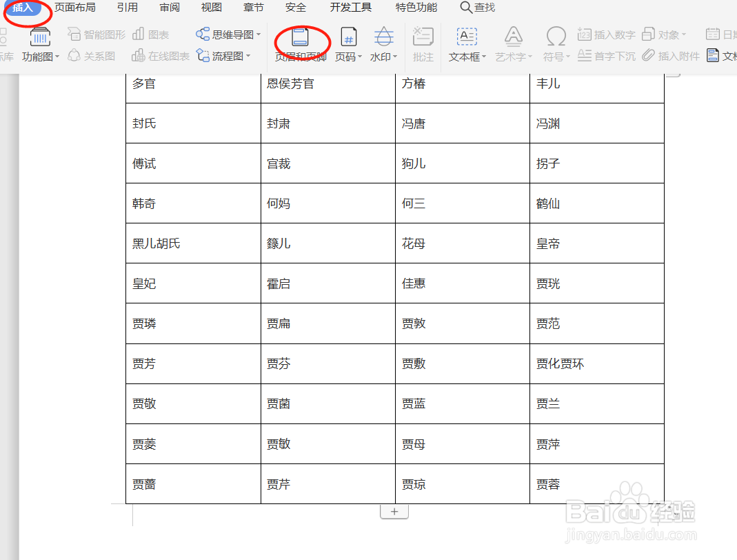The image size is (737, 560).
Task: Open the 对象 (Object) dropdown arrow
Action: click(x=683, y=33)
